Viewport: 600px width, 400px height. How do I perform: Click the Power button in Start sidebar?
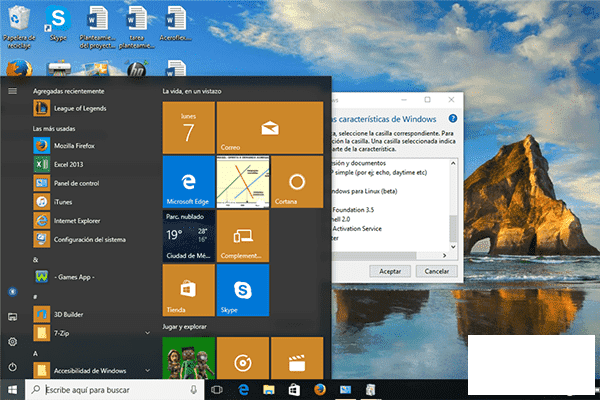[13, 367]
